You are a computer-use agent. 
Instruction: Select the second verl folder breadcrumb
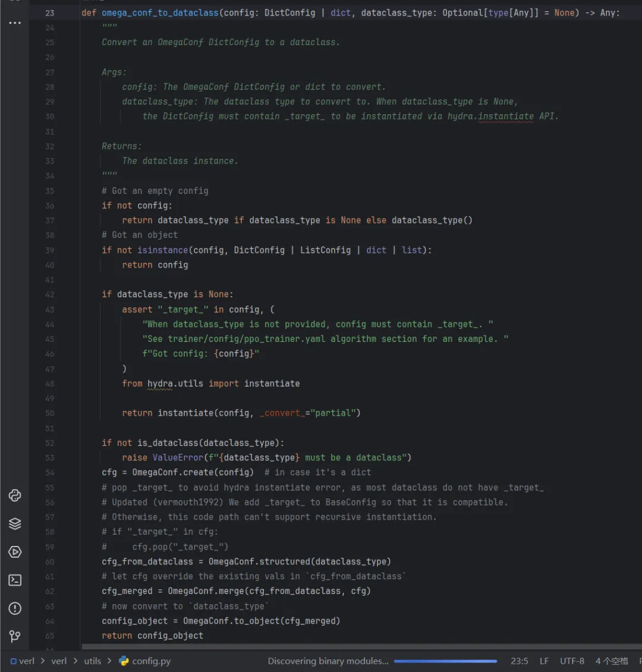[59, 661]
